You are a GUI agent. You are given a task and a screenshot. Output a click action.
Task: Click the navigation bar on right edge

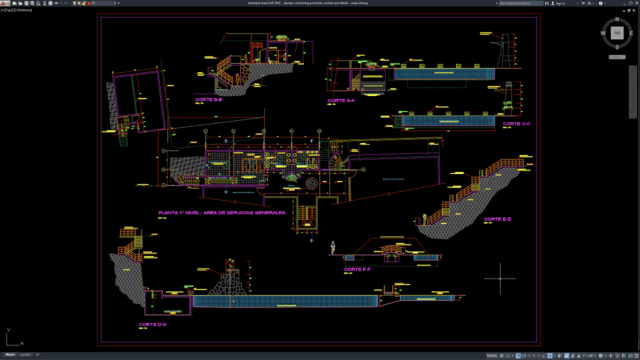pos(633,92)
